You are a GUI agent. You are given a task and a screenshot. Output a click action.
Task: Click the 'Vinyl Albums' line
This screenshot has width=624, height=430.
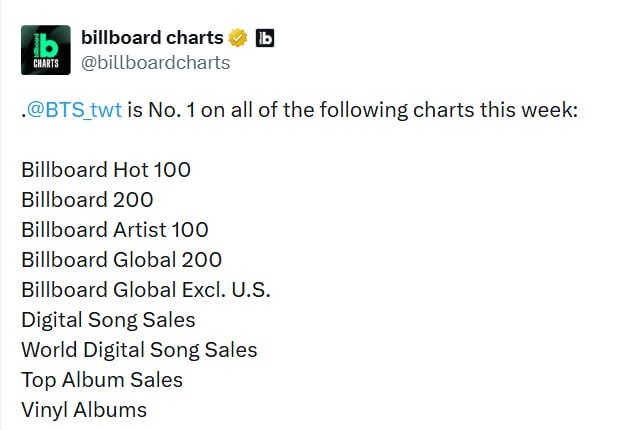point(84,410)
